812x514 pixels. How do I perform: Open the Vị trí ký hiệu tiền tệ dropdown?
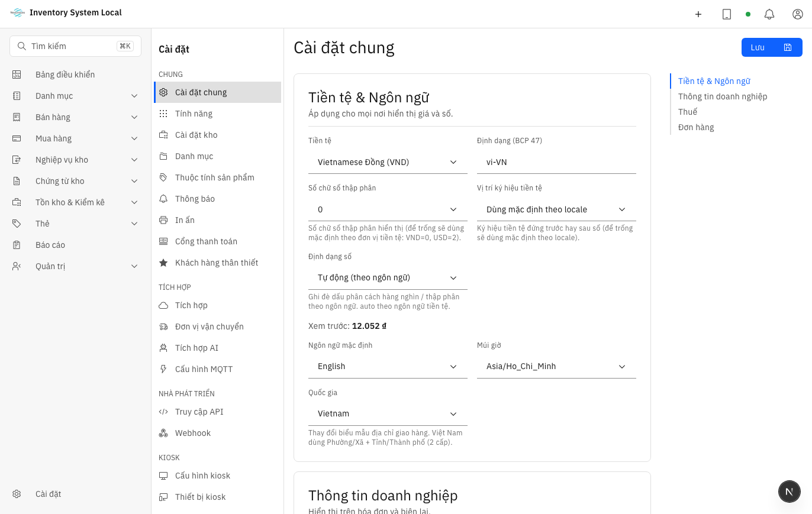(556, 209)
